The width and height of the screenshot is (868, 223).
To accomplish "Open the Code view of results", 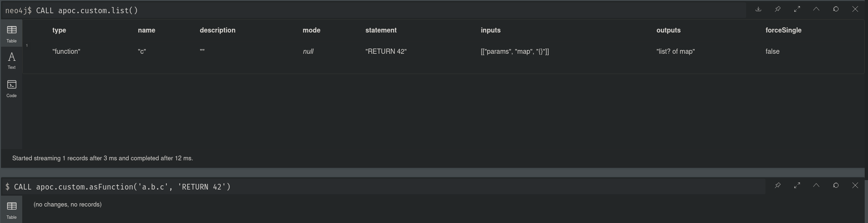I will click(12, 88).
